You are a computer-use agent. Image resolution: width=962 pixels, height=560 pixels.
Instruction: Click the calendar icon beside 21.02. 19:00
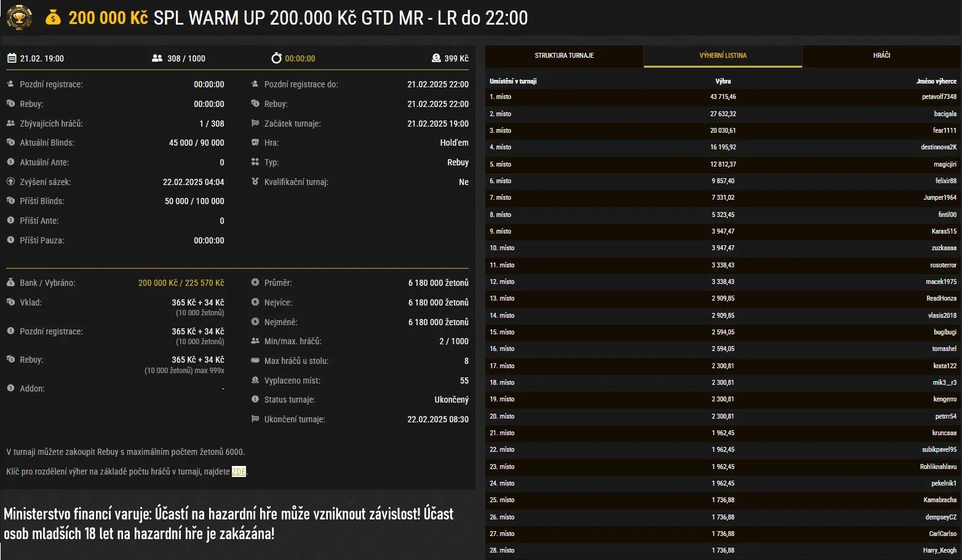click(x=11, y=58)
